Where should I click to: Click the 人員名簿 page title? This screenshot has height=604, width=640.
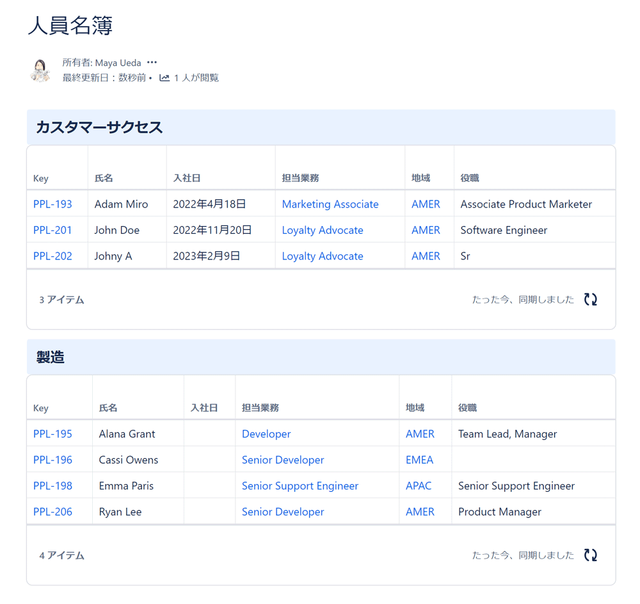pos(70,26)
